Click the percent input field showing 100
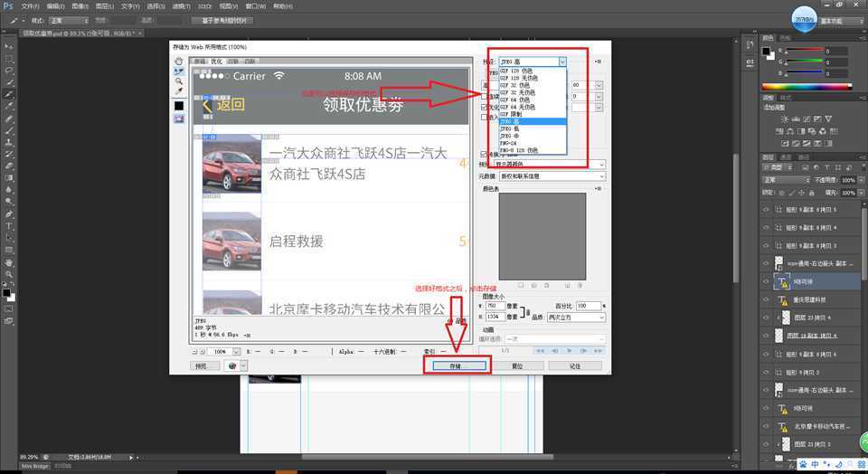The image size is (868, 474). click(x=588, y=306)
